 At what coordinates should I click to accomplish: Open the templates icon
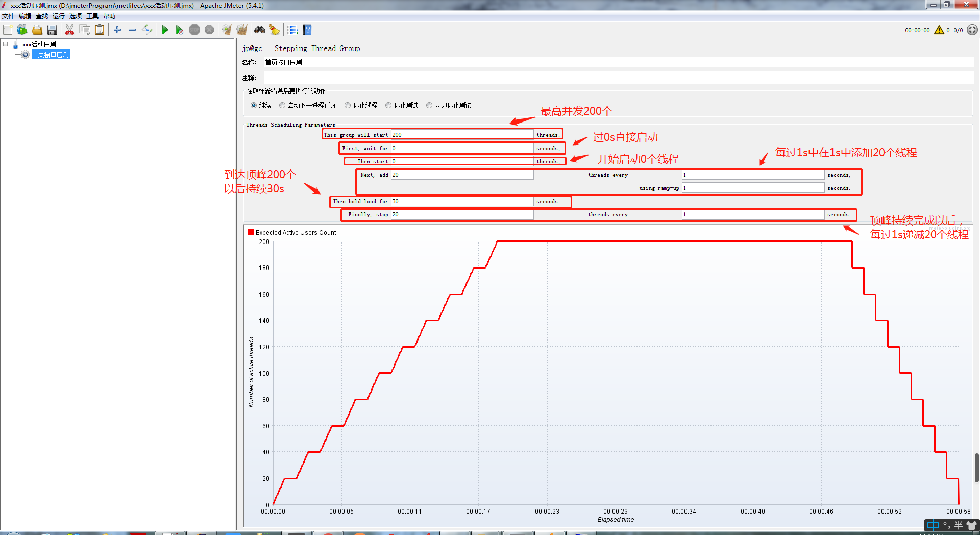[22, 30]
